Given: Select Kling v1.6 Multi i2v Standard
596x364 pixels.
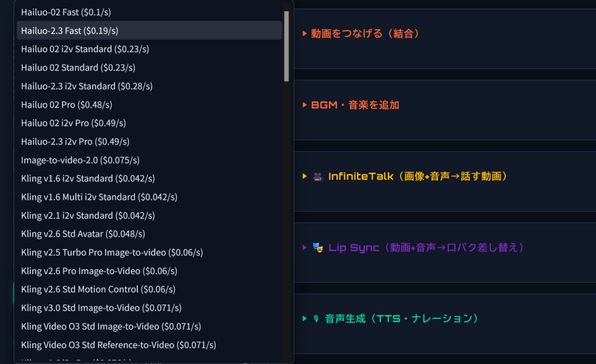Looking at the screenshot, I should coord(99,197).
